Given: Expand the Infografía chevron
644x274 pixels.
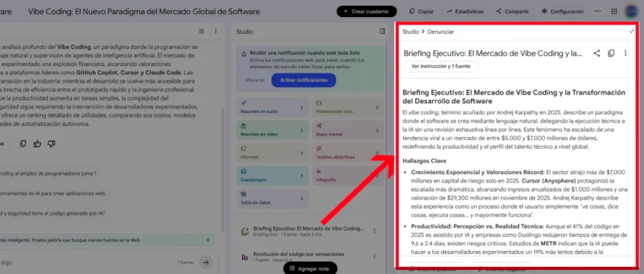Looking at the screenshot, I should point(377,176).
